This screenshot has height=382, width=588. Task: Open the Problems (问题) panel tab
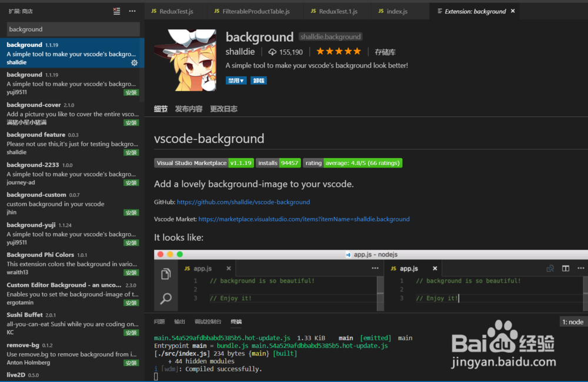159,321
